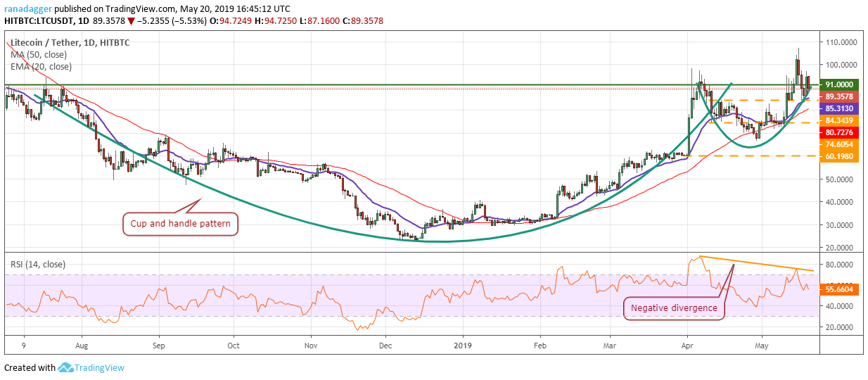Click the May date label on time axis
Image resolution: width=868 pixels, height=380 pixels.
coord(762,346)
